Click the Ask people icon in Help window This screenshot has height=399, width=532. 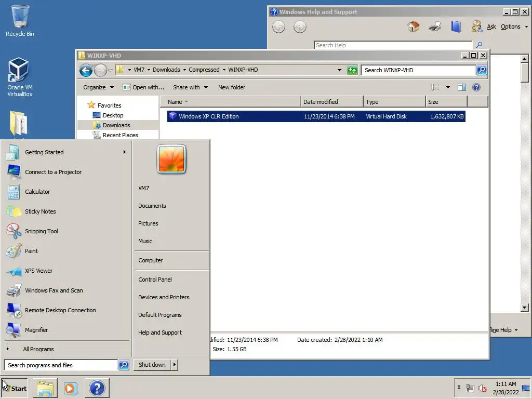click(476, 26)
